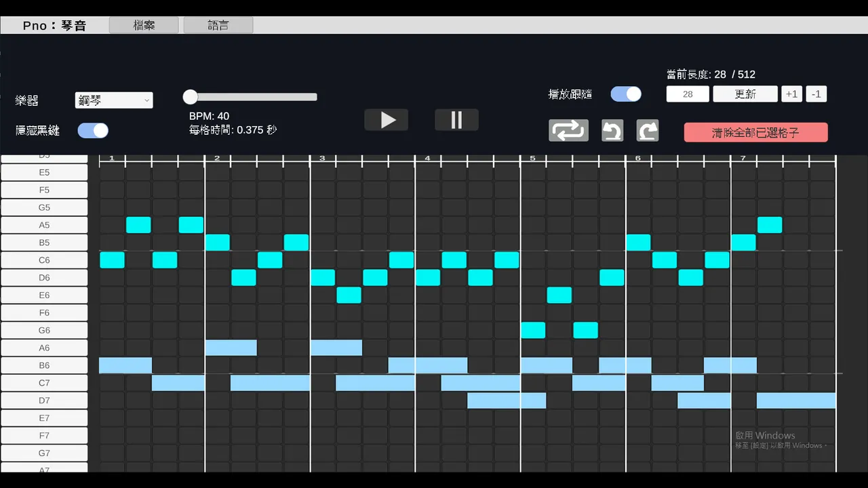
Task: Click measure 7 marker on timeline
Action: click(743, 159)
